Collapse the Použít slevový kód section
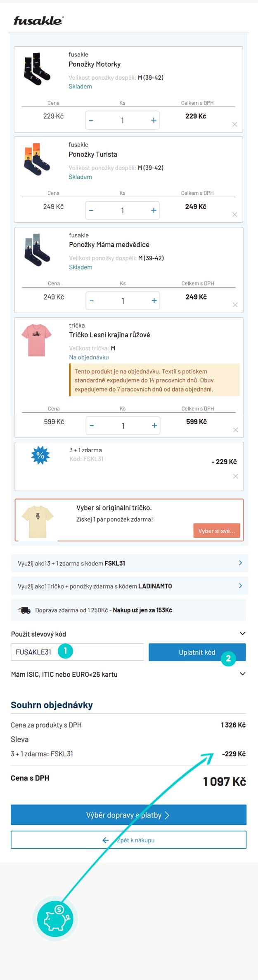This screenshot has height=980, width=258. tap(242, 633)
